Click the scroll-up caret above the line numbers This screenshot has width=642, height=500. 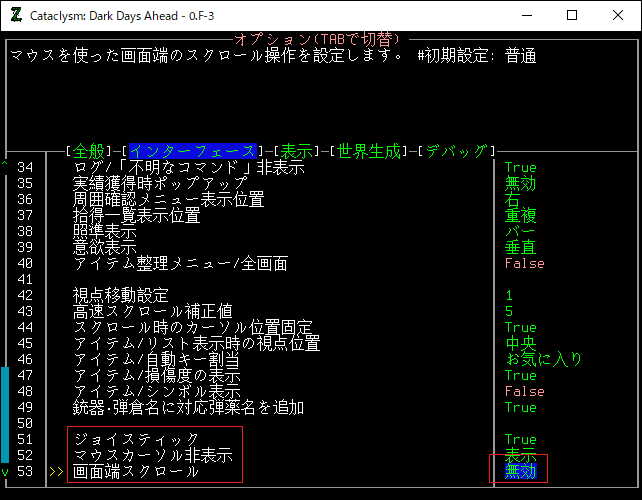tap(5, 166)
